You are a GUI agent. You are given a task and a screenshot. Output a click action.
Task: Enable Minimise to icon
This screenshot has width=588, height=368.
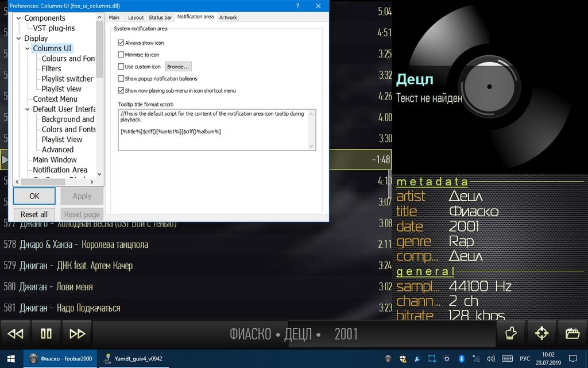tap(121, 55)
